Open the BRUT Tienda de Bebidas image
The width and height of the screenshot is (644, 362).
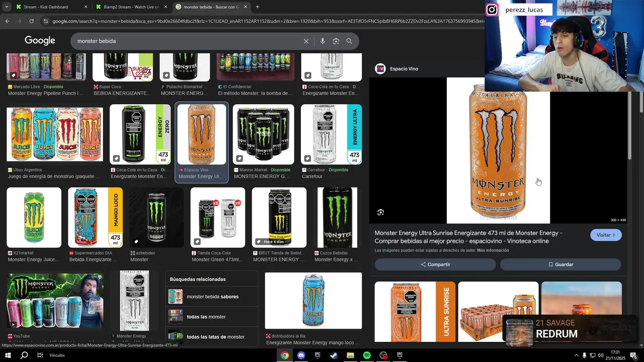(x=279, y=218)
